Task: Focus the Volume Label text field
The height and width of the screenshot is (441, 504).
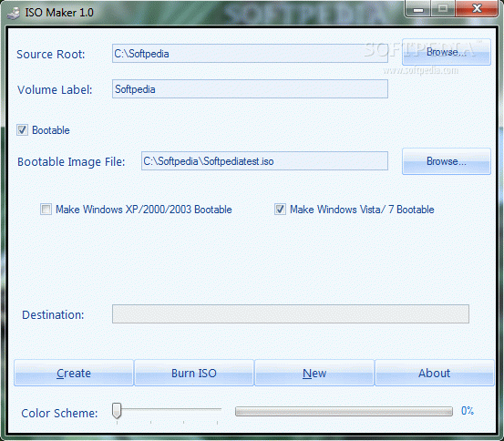Action: point(250,89)
